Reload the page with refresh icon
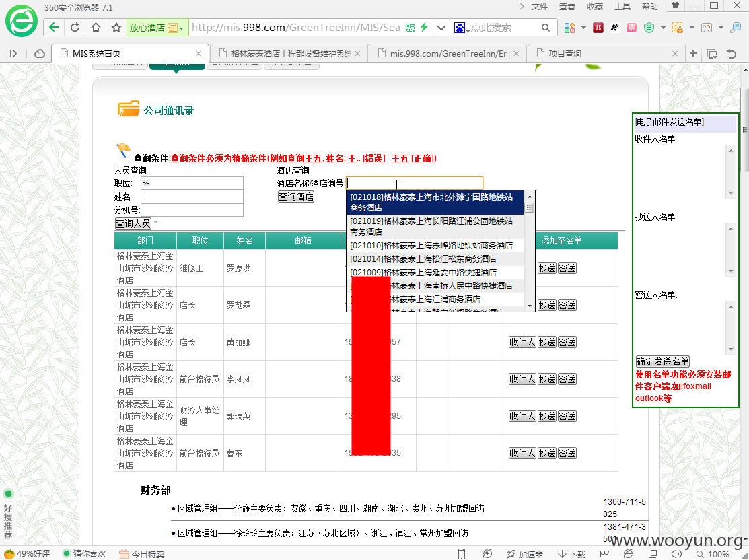Viewport: 749px width, 560px height. [x=75, y=27]
